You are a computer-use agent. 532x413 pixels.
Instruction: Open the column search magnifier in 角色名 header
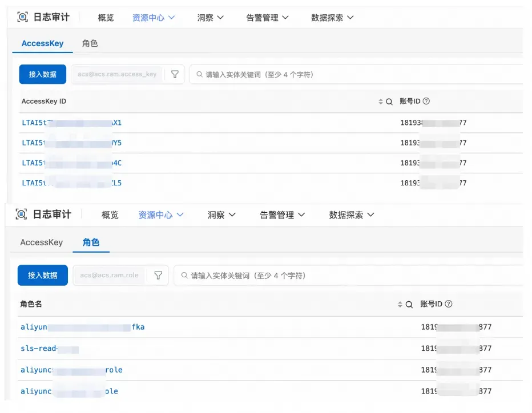pyautogui.click(x=409, y=303)
